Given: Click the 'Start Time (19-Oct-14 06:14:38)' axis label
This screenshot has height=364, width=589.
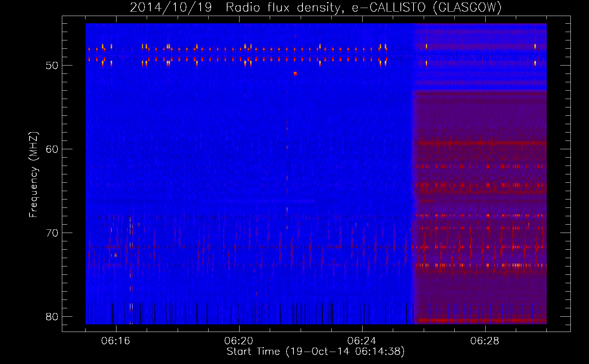Looking at the screenshot, I should (316, 351).
